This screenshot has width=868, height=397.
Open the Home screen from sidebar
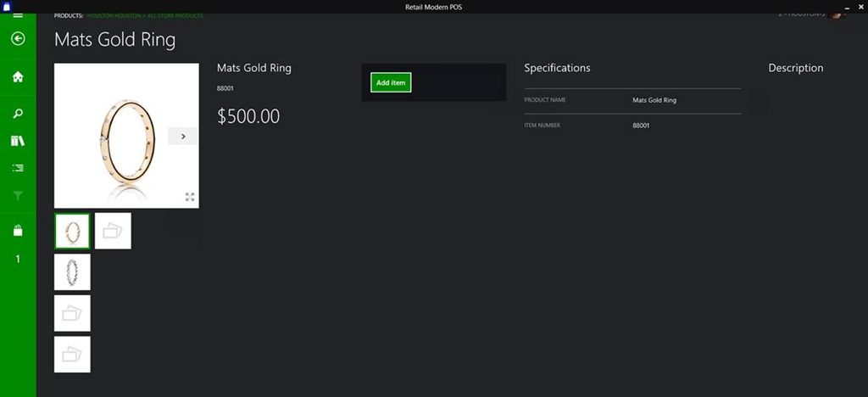(x=18, y=77)
